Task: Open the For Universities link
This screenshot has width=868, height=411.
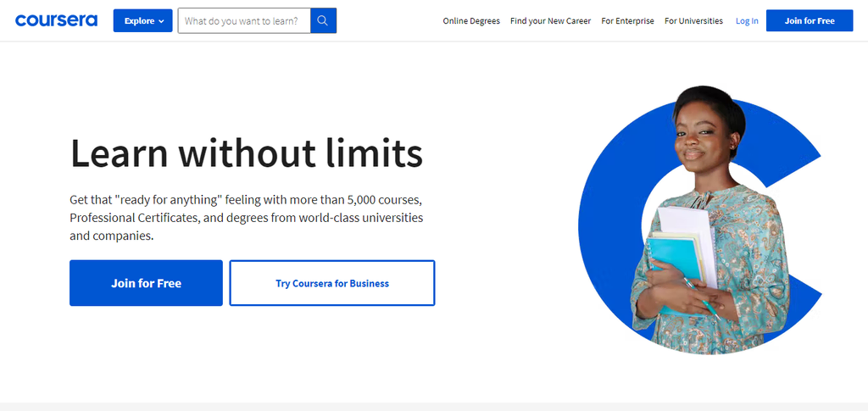Action: (693, 20)
